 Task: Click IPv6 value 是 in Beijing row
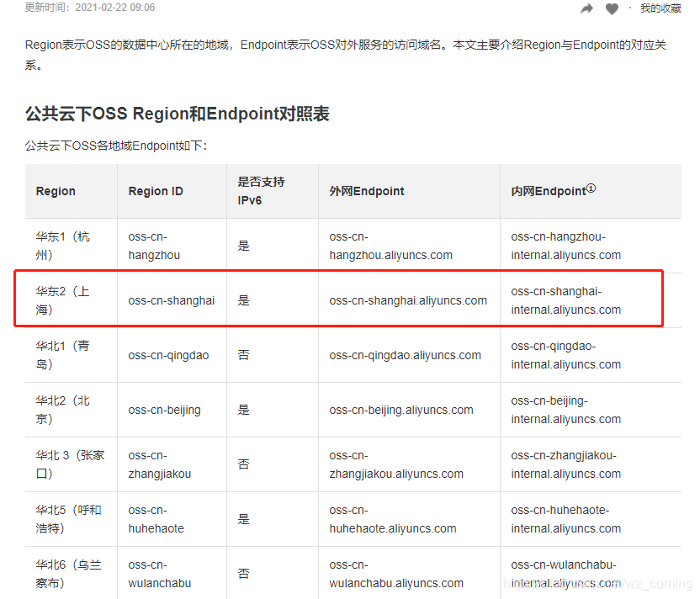(x=243, y=410)
